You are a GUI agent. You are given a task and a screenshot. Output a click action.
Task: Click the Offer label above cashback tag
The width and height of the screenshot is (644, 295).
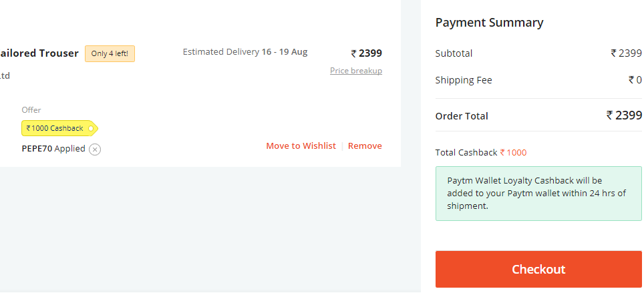tap(31, 110)
